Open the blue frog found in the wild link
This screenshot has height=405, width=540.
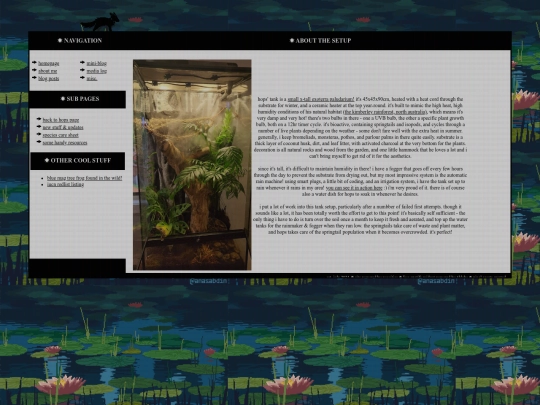point(84,178)
